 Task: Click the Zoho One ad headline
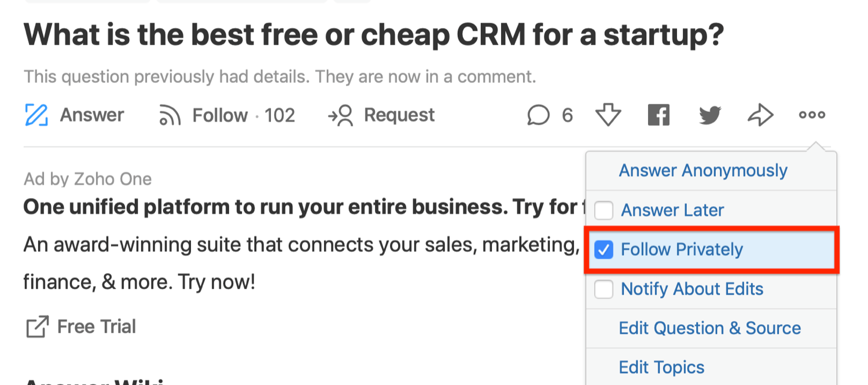(301, 207)
